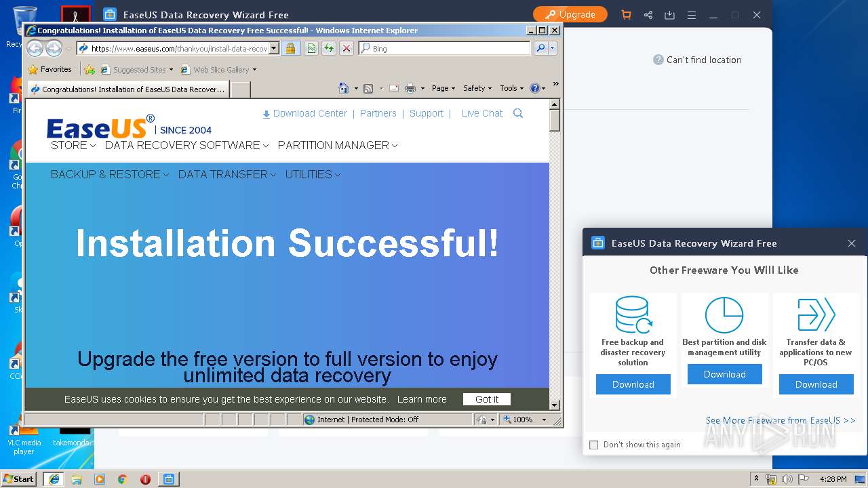The image size is (868, 488).
Task: Refresh the EaseUS page
Action: click(x=329, y=48)
